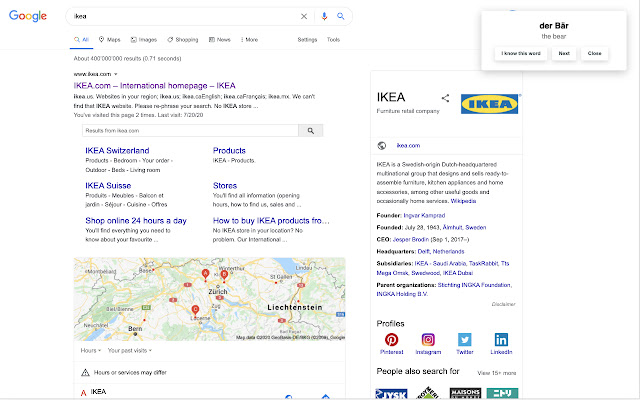Viewport: 640px width, 400px height.
Task: Click CEO Jesper Brodin link
Action: 411,240
